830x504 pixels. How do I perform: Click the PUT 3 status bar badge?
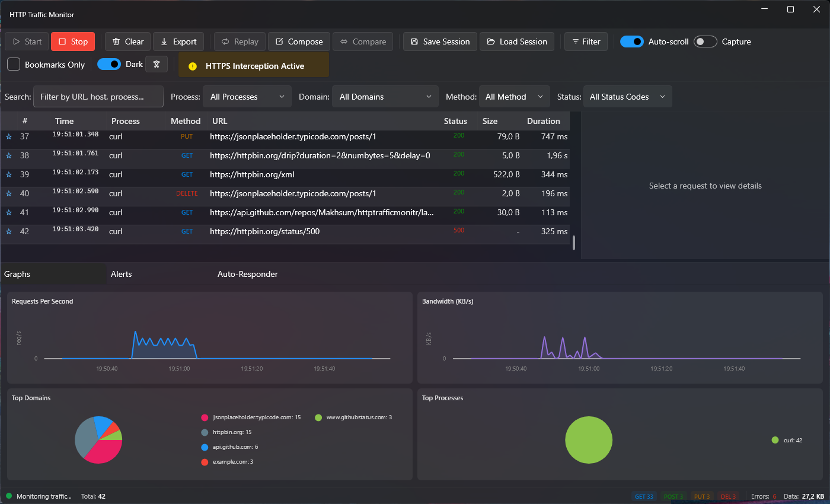702,496
